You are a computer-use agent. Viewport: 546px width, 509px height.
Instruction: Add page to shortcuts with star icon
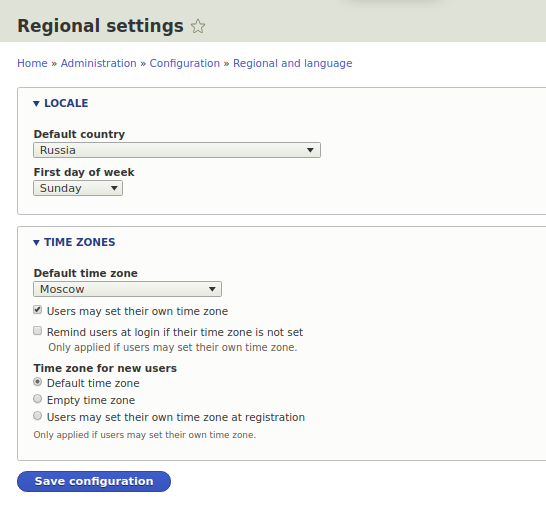coord(198,26)
